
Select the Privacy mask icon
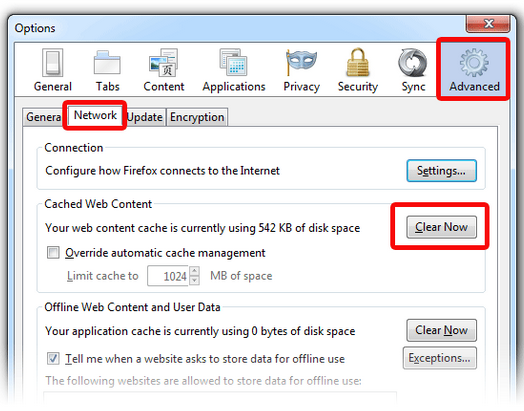pyautogui.click(x=301, y=62)
